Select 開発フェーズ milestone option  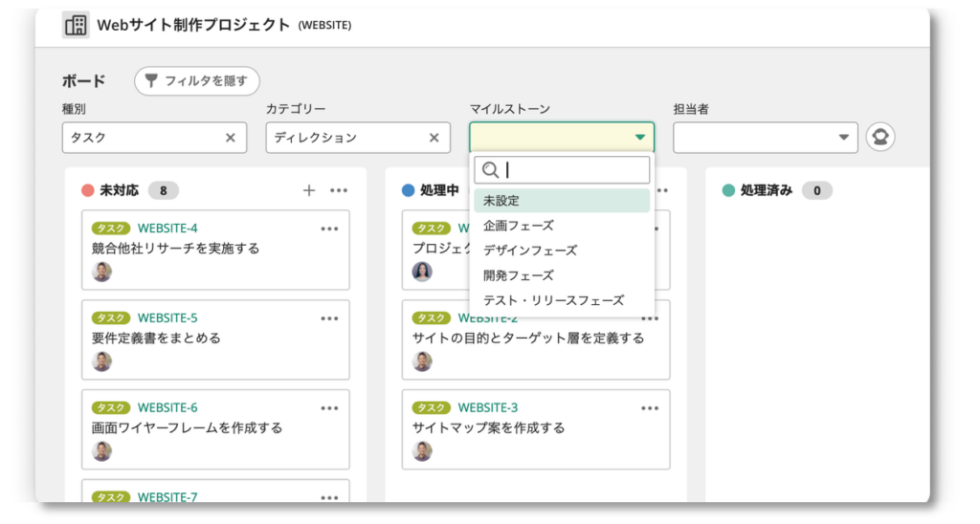562,275
